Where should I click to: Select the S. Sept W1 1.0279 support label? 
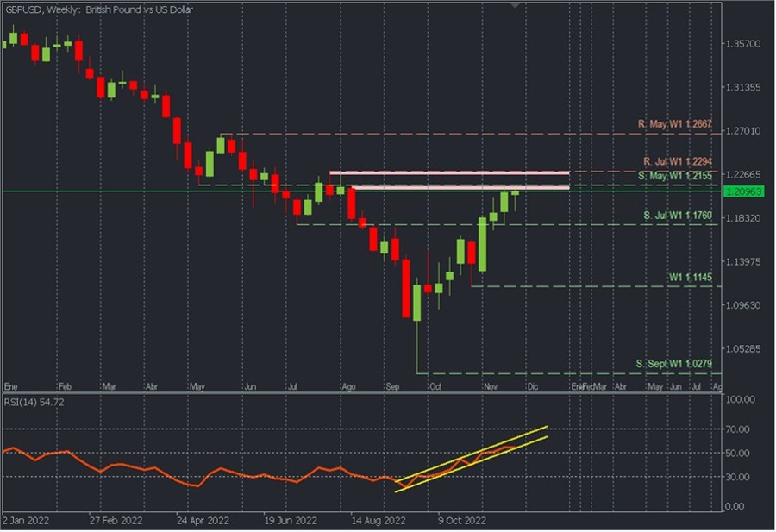tap(674, 363)
